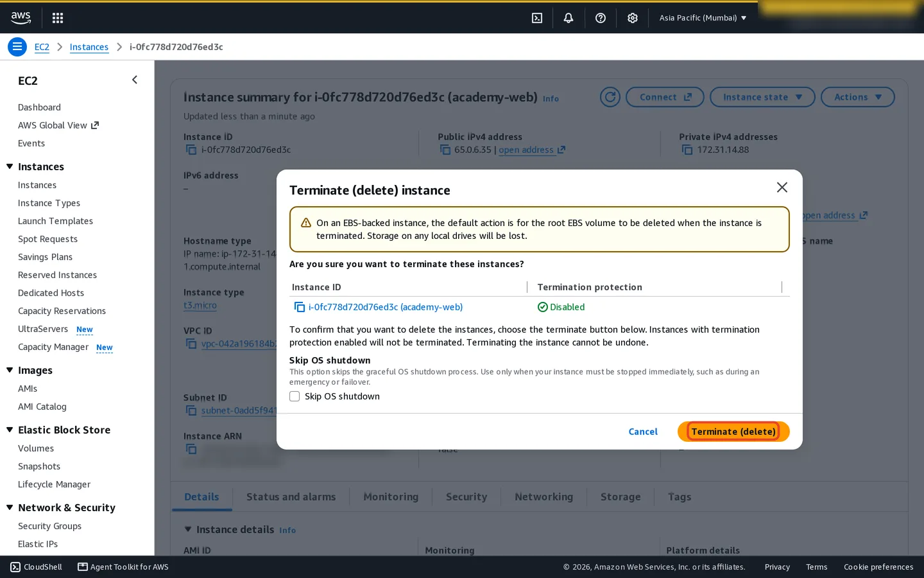Collapse the Instance details section

click(188, 529)
